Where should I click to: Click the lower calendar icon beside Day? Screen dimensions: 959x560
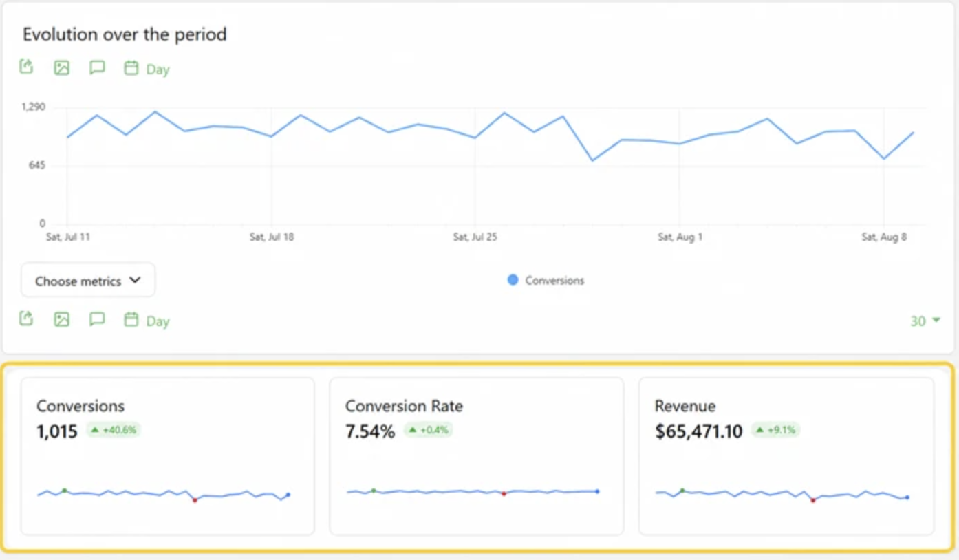coord(131,319)
